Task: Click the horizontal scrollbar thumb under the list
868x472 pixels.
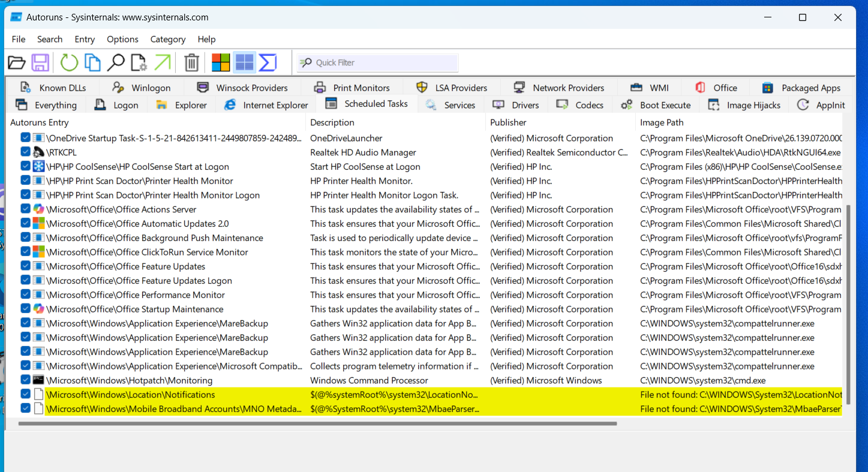Action: (317, 423)
